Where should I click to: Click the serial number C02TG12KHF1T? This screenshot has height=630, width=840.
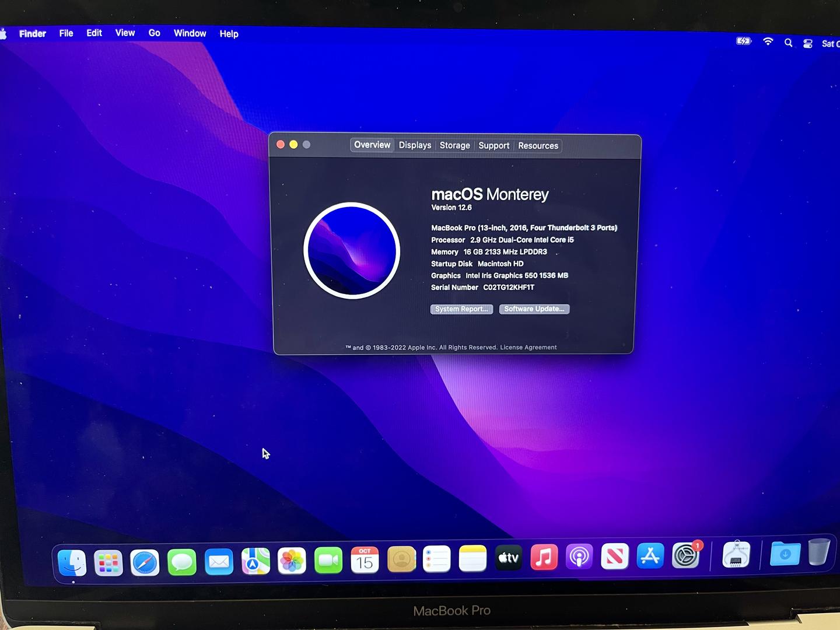click(x=509, y=288)
